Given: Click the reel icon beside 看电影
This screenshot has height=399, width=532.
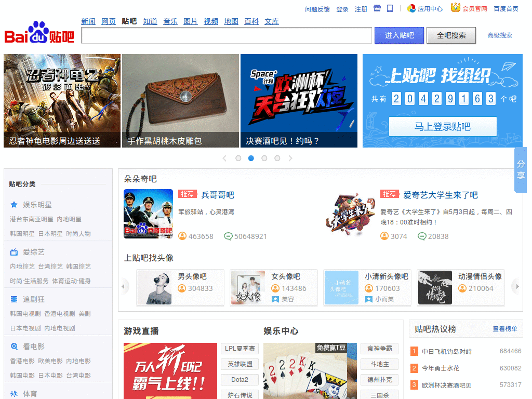Looking at the screenshot, I should click(14, 347).
